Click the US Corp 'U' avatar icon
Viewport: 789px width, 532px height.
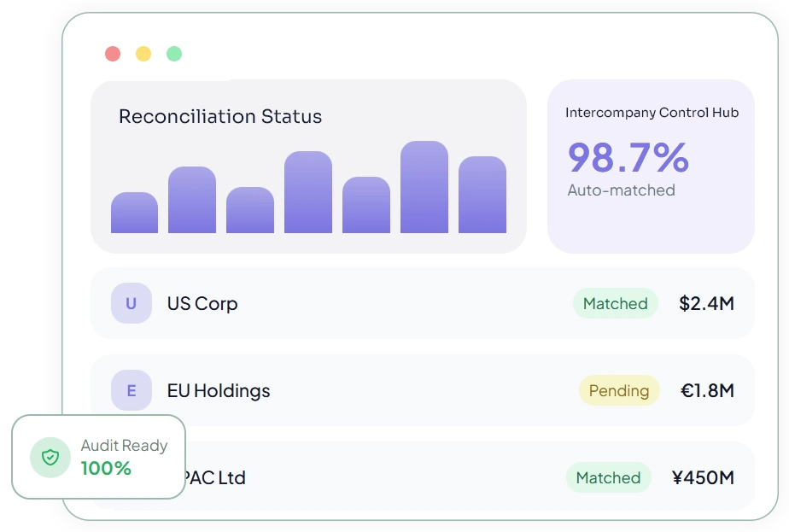tap(131, 303)
